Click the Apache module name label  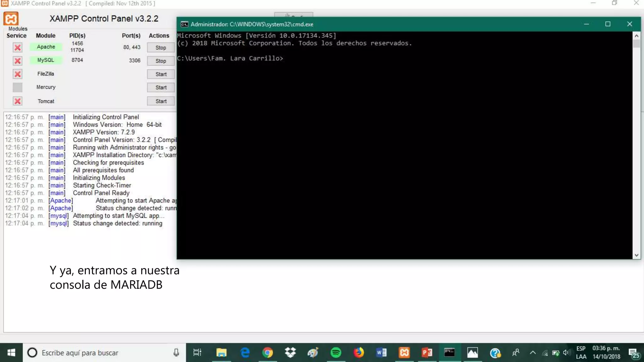pos(46,47)
